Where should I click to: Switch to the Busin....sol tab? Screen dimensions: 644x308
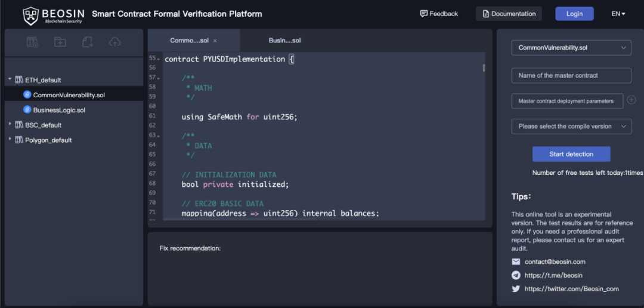click(x=284, y=41)
